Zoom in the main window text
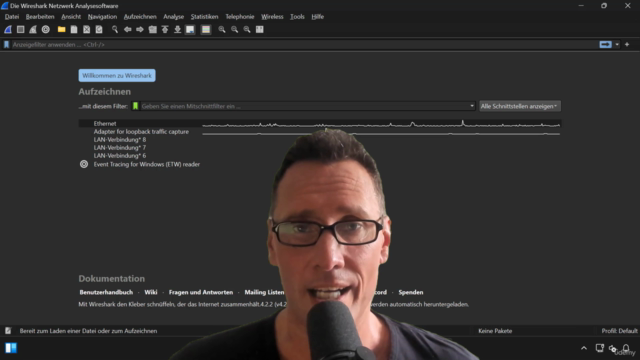Viewport: 640px width, 360px height. 222,29
